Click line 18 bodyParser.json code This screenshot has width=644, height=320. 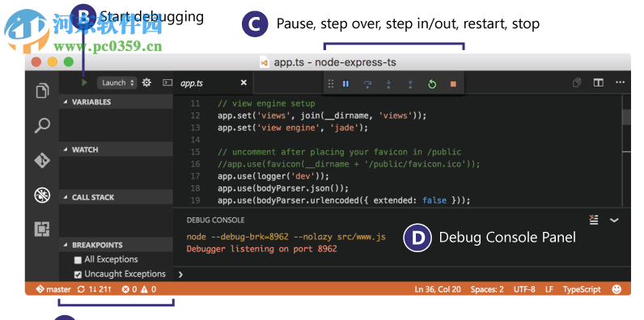[x=283, y=189]
